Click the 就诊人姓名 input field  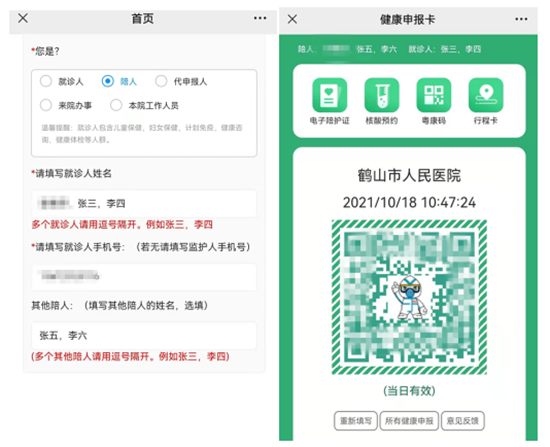pos(144,204)
